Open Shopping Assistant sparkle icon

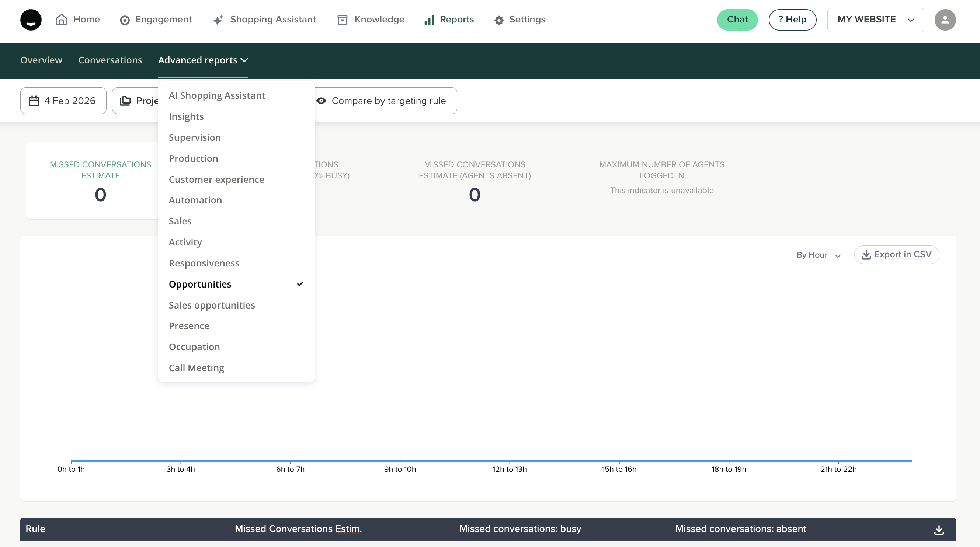click(218, 20)
